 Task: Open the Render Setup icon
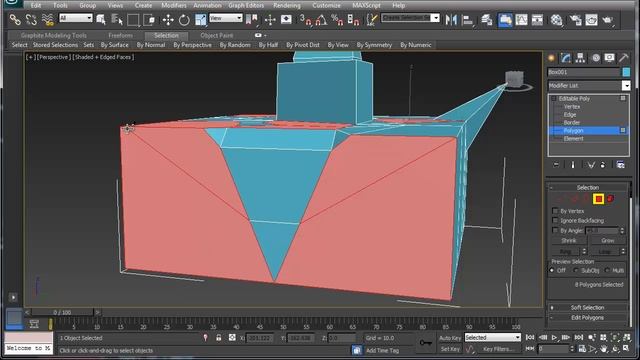pyautogui.click(x=575, y=19)
